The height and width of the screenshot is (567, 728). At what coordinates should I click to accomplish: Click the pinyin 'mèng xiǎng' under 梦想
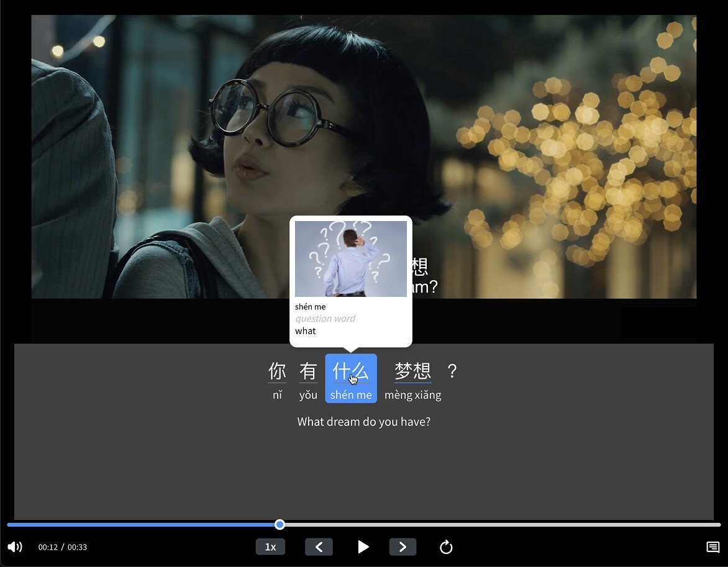pyautogui.click(x=412, y=394)
